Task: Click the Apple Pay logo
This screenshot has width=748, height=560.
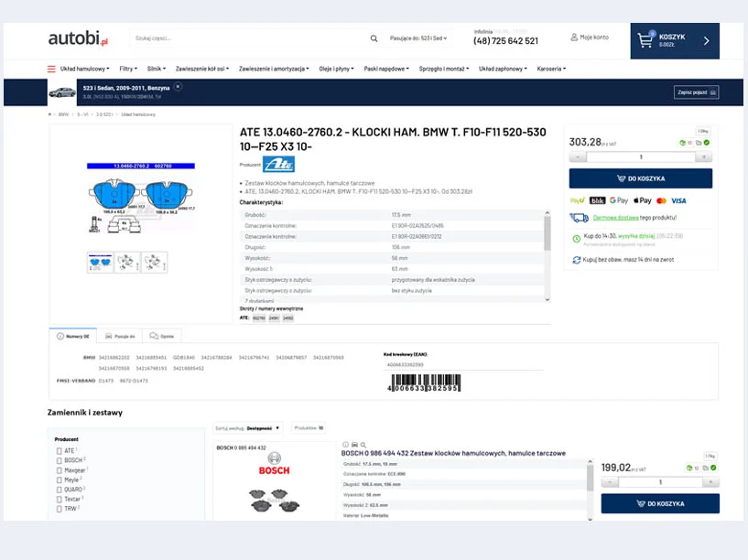Action: point(642,200)
